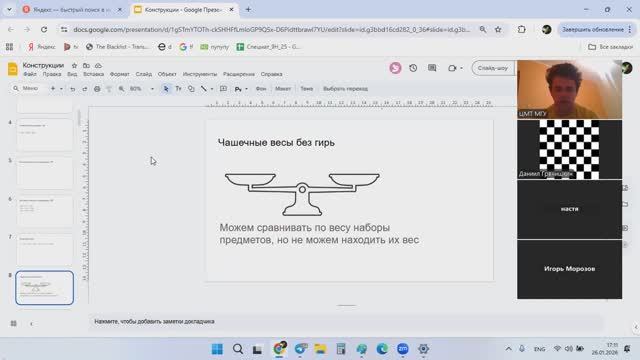The height and width of the screenshot is (360, 640).
Task: Open collaborator avatar S
Action: point(395,68)
